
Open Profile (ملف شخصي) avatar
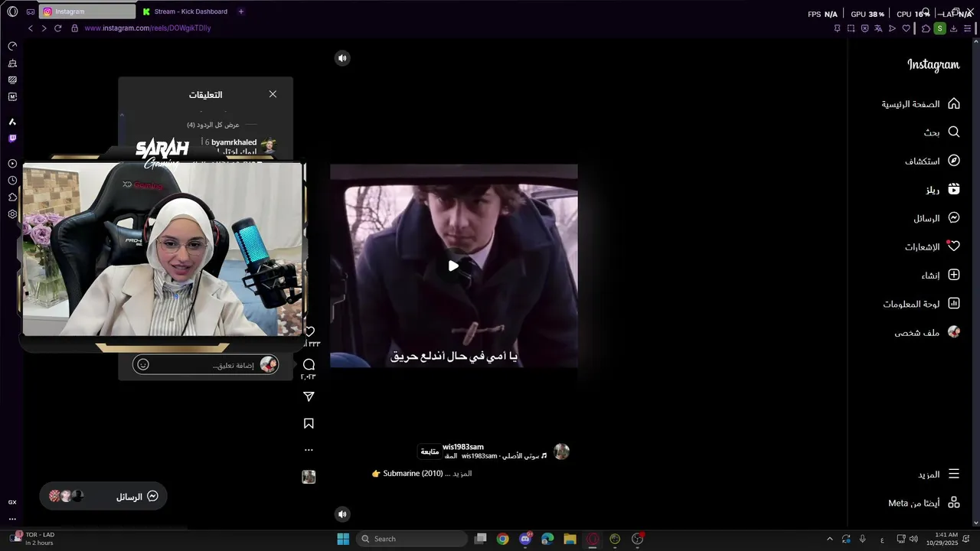pyautogui.click(x=954, y=332)
